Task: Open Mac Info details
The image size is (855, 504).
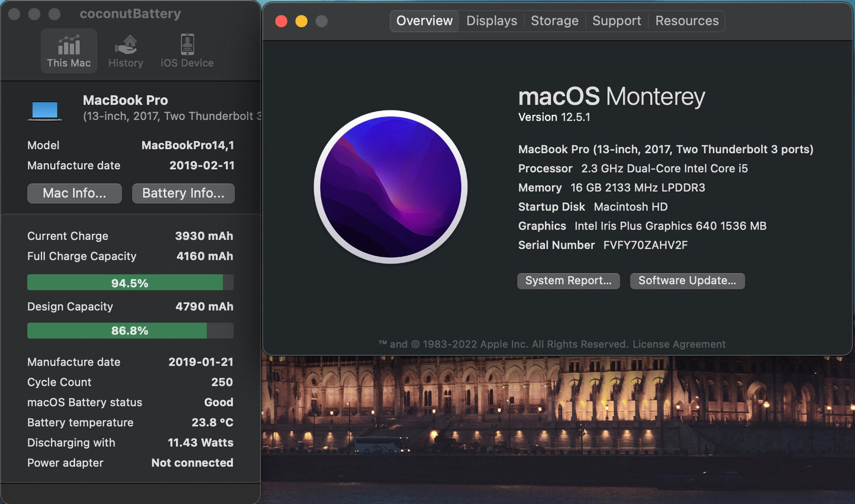Action: 74,193
